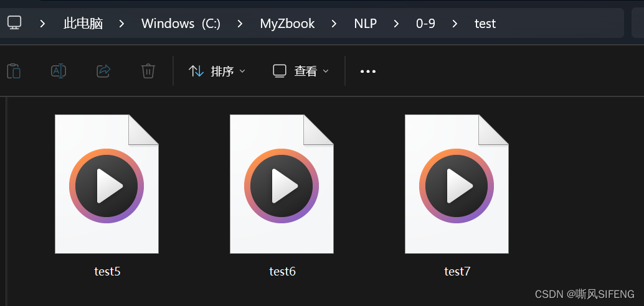Click the test7 file name label
644x306 pixels.
pyautogui.click(x=457, y=271)
